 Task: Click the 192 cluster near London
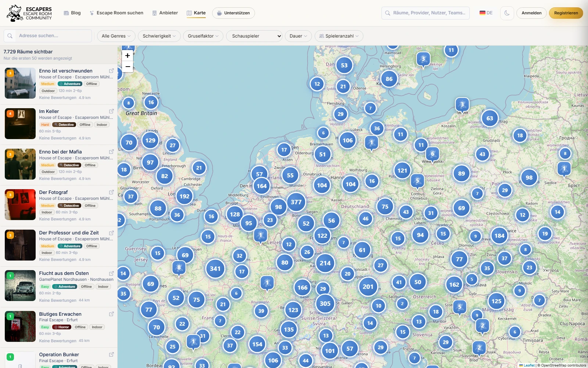point(184,196)
